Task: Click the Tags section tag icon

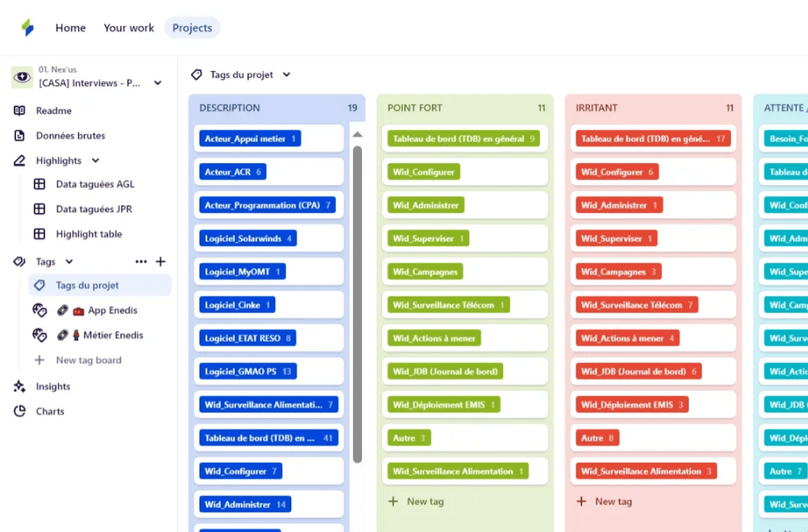Action: pos(19,262)
